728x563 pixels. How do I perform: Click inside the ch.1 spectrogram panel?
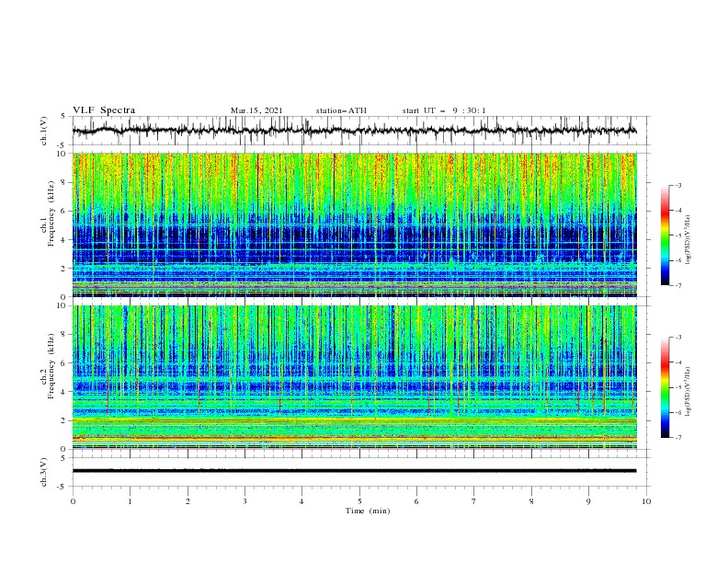354,224
